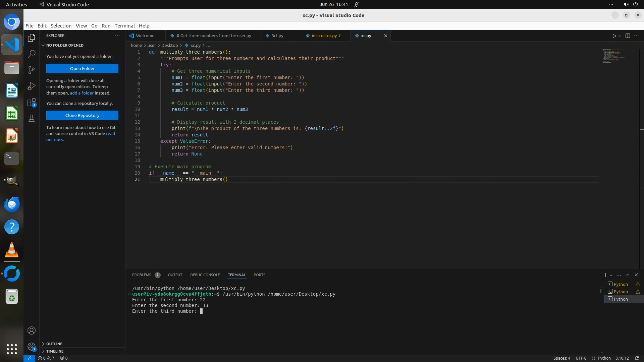Viewport: 644px width, 362px height.
Task: Open the Testing flask view
Action: [x=32, y=118]
